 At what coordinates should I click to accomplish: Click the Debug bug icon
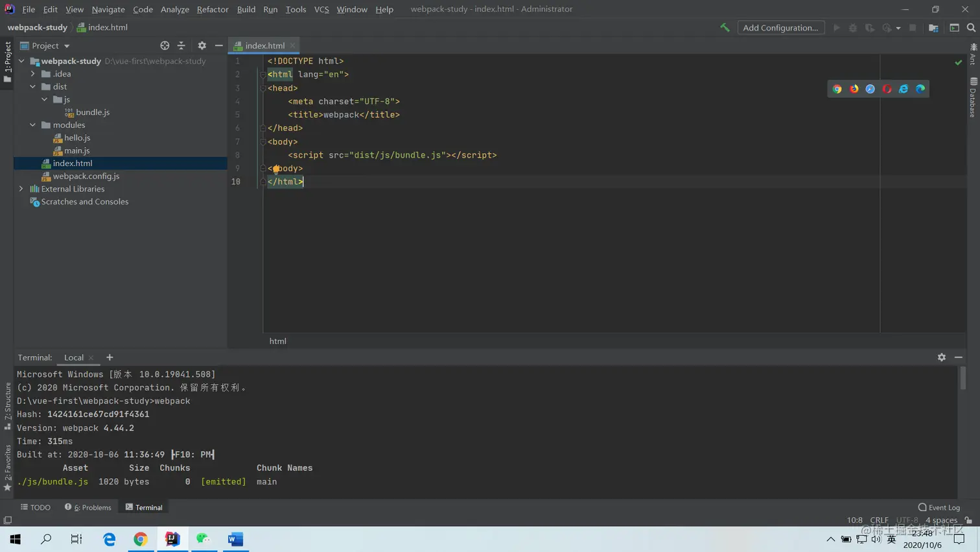853,28
